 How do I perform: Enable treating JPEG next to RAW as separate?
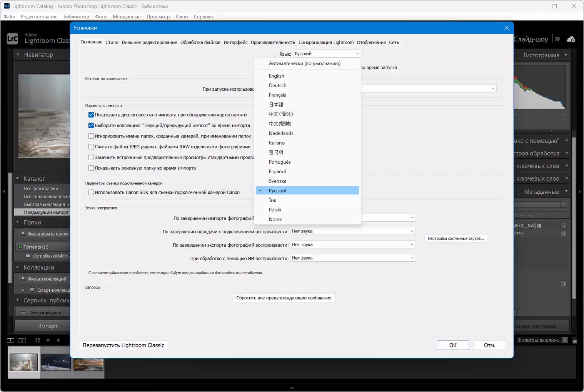coord(91,147)
